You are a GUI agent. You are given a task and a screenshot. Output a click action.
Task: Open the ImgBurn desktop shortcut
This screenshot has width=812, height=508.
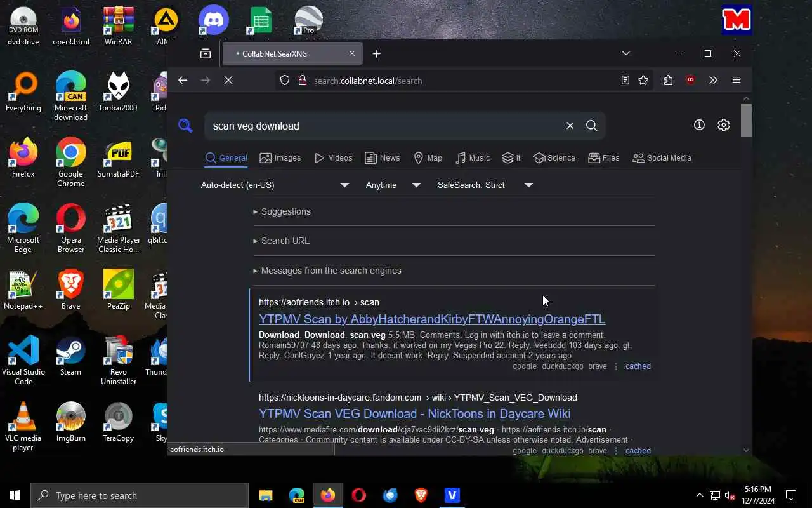[70, 422]
